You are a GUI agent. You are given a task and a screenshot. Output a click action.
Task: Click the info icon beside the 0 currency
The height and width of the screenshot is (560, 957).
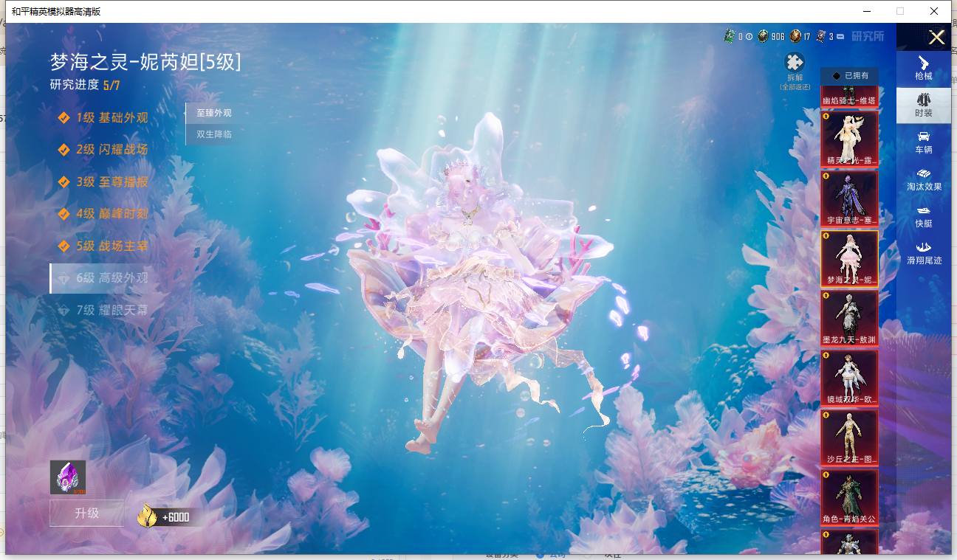tap(749, 36)
